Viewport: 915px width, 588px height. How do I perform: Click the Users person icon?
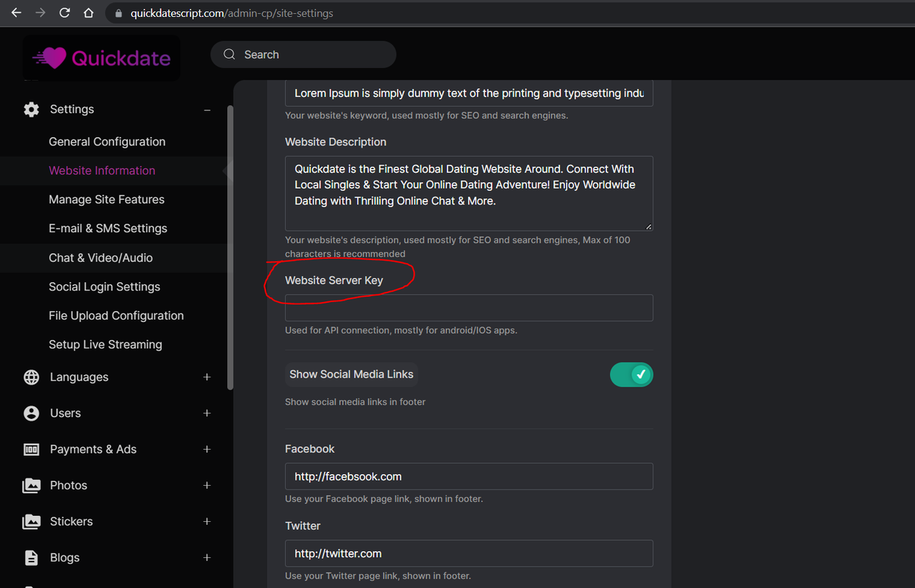pyautogui.click(x=31, y=413)
